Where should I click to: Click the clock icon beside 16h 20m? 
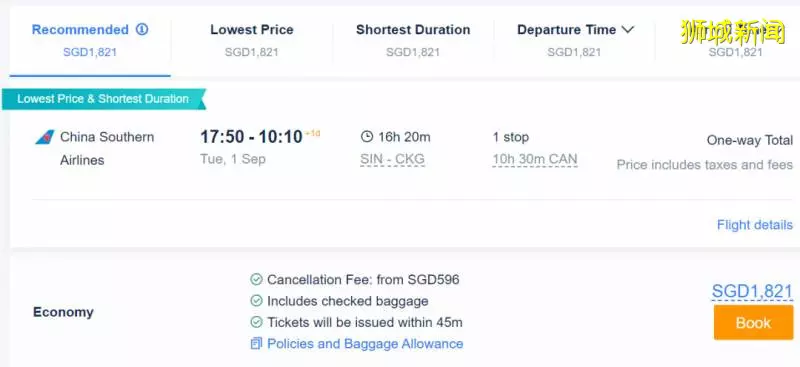coord(367,137)
